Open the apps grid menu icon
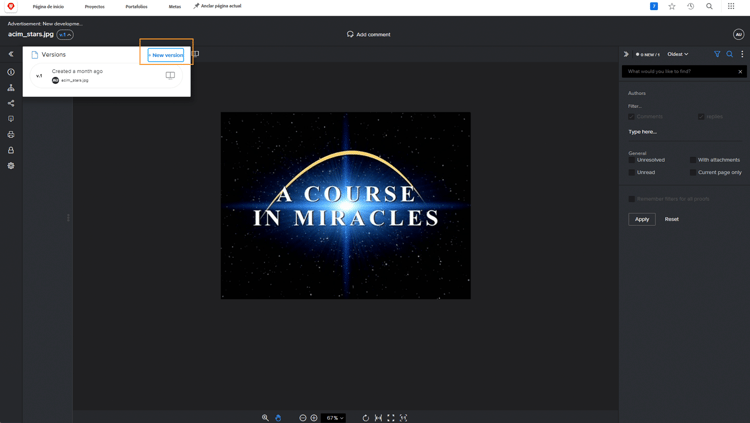 point(731,6)
